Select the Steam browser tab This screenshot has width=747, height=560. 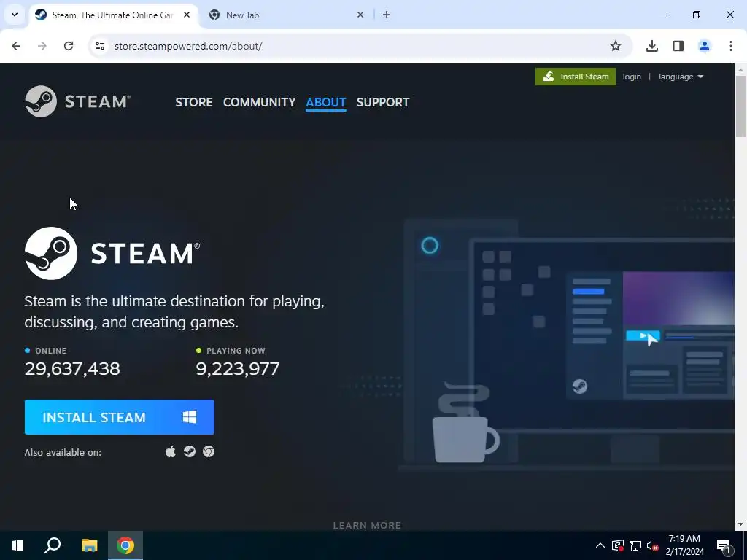[113, 15]
